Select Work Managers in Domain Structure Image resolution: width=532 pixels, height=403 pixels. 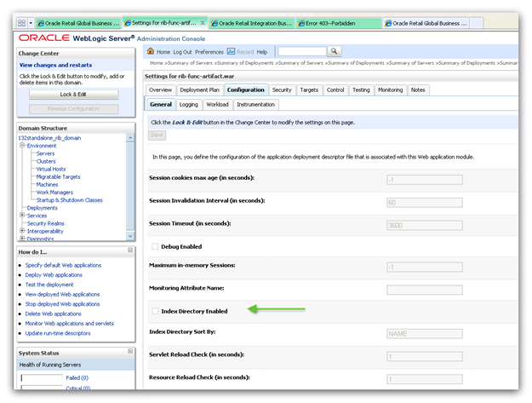pos(54,193)
